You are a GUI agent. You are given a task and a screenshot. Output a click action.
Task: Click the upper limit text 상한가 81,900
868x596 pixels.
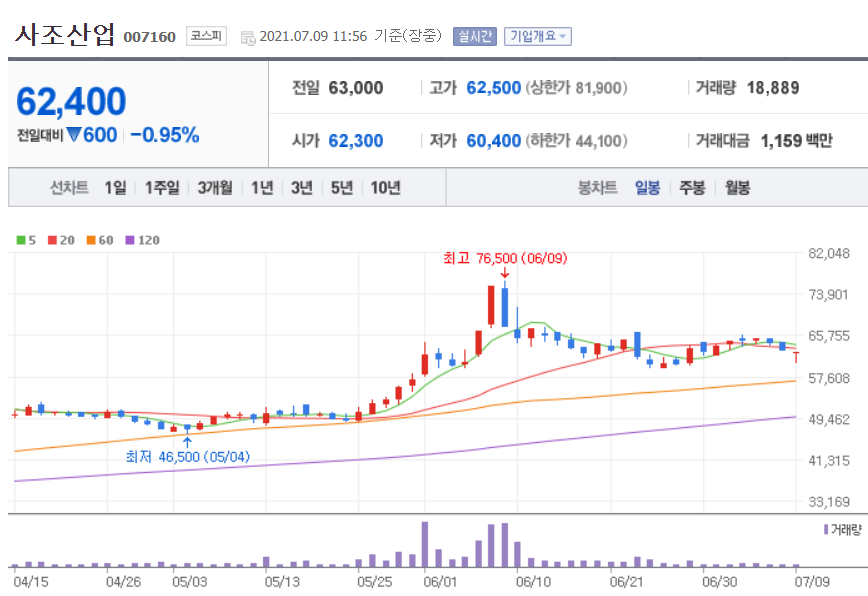pyautogui.click(x=576, y=87)
